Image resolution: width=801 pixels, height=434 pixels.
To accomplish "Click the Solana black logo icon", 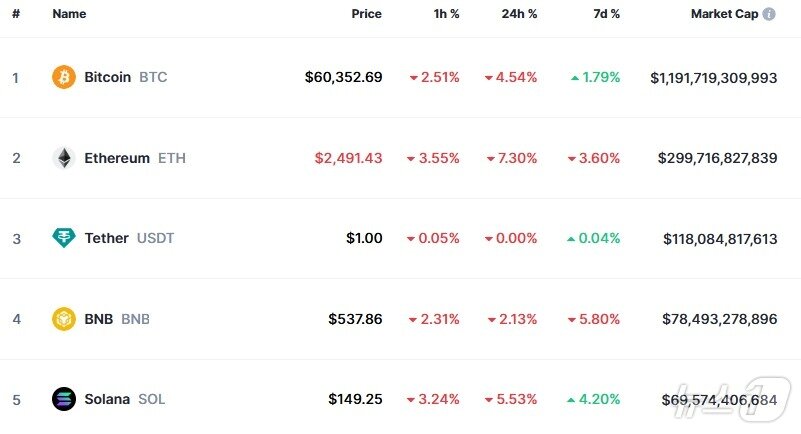I will [x=64, y=399].
